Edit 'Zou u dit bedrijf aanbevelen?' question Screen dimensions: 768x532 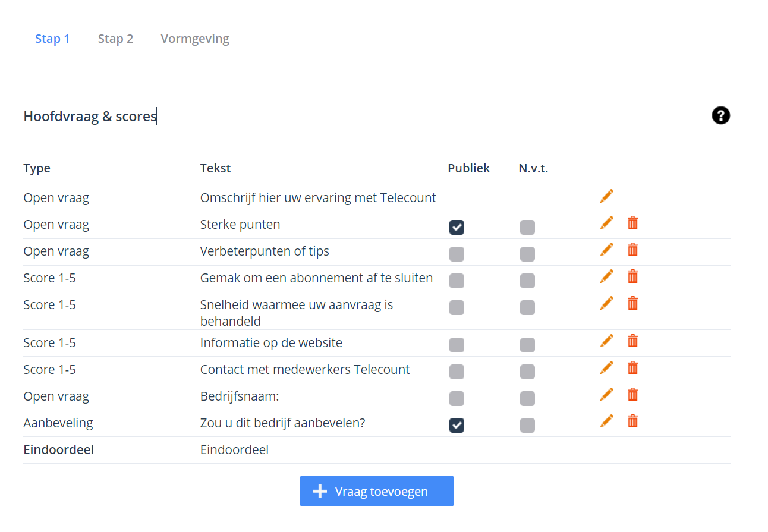(606, 421)
